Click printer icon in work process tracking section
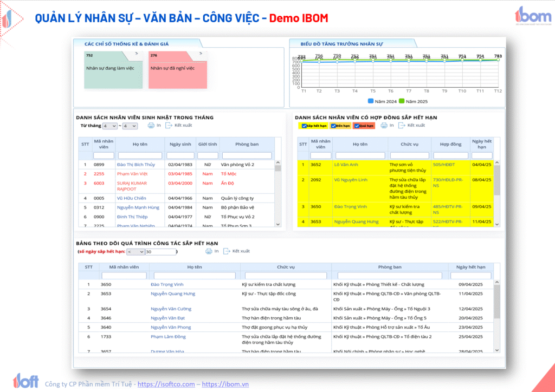Viewport: 555px width, 392px height. click(209, 251)
